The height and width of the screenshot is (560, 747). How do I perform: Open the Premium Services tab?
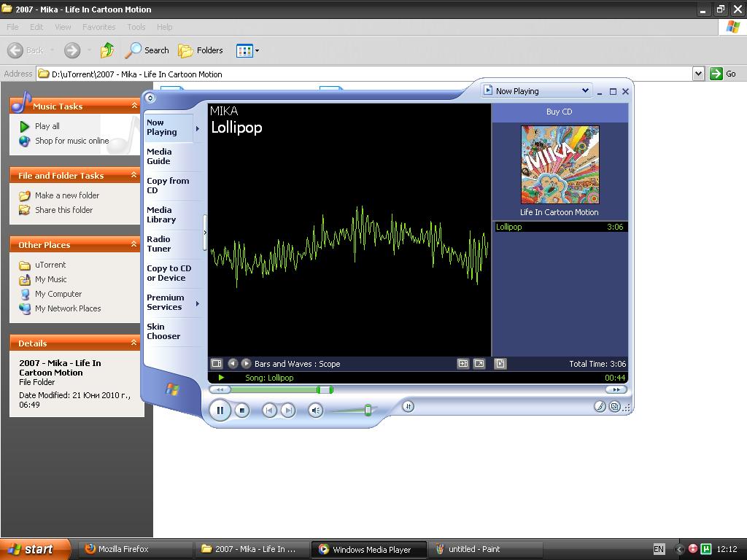pyautogui.click(x=169, y=302)
